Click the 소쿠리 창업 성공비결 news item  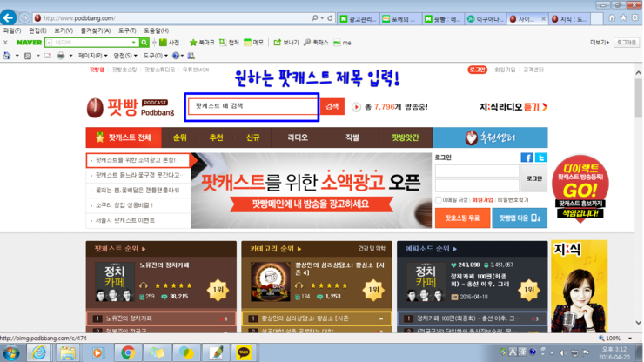point(124,205)
